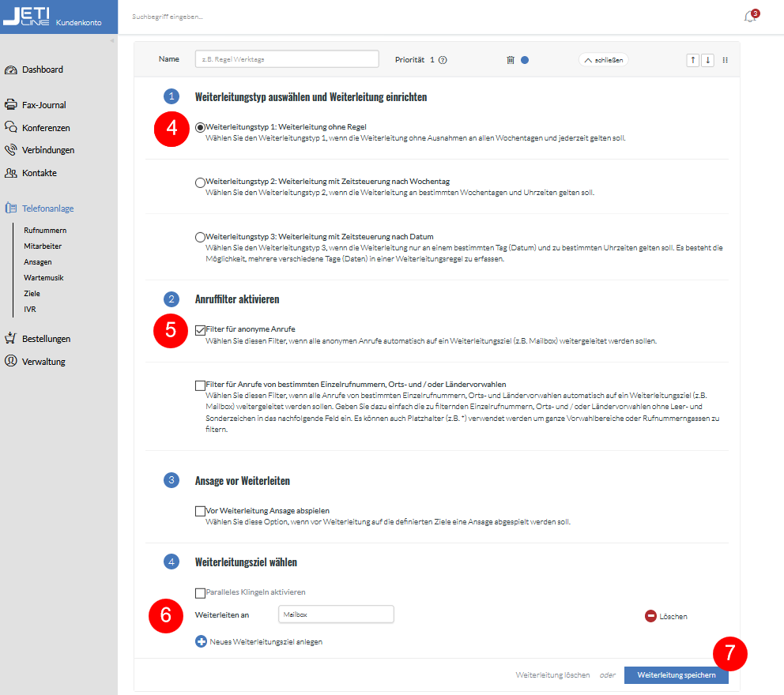Move rule down with arrow button
This screenshot has height=695, width=784.
coord(707,60)
